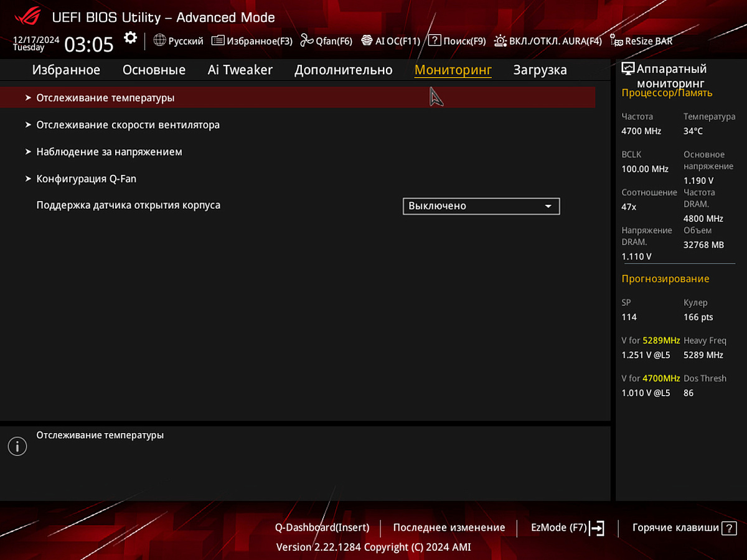
Task: Click the globe icon for language Русский
Action: (x=159, y=41)
